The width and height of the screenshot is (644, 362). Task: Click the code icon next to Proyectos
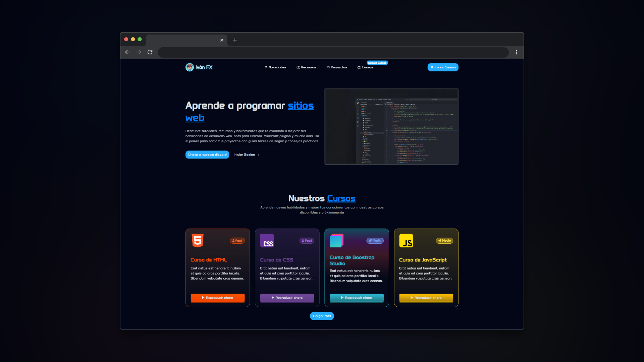328,67
